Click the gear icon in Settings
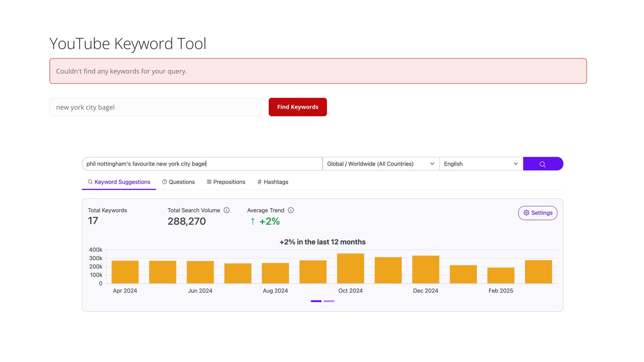The height and width of the screenshot is (362, 644). [x=526, y=213]
